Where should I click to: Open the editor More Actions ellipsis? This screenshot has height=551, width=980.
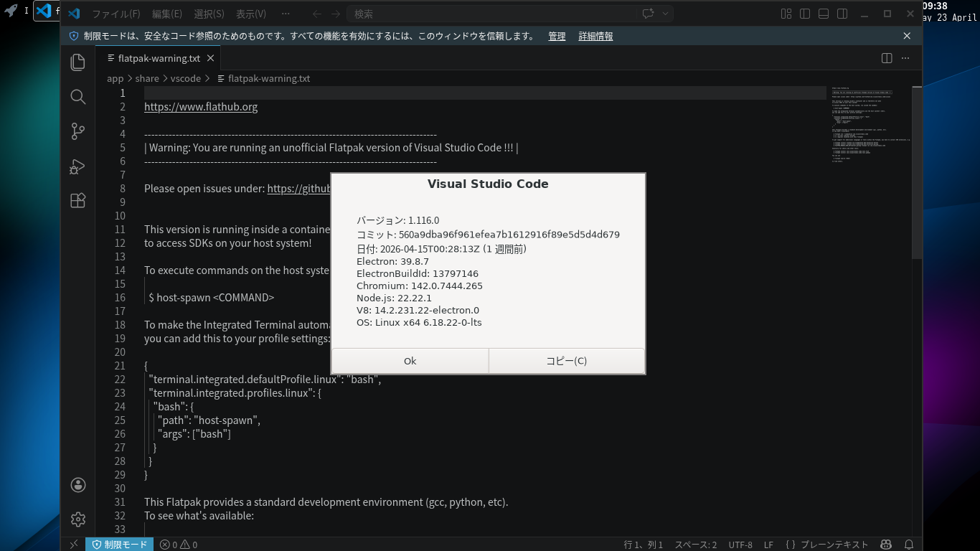[x=905, y=58]
